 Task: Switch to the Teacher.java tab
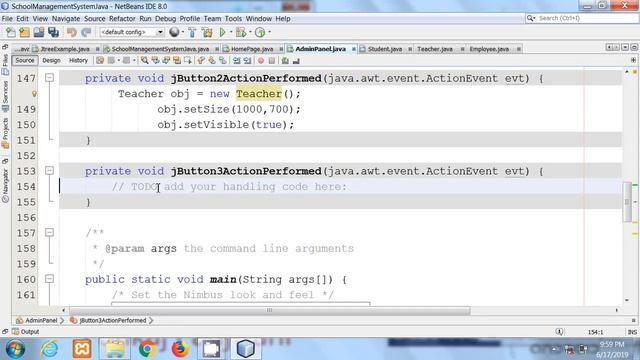click(435, 49)
